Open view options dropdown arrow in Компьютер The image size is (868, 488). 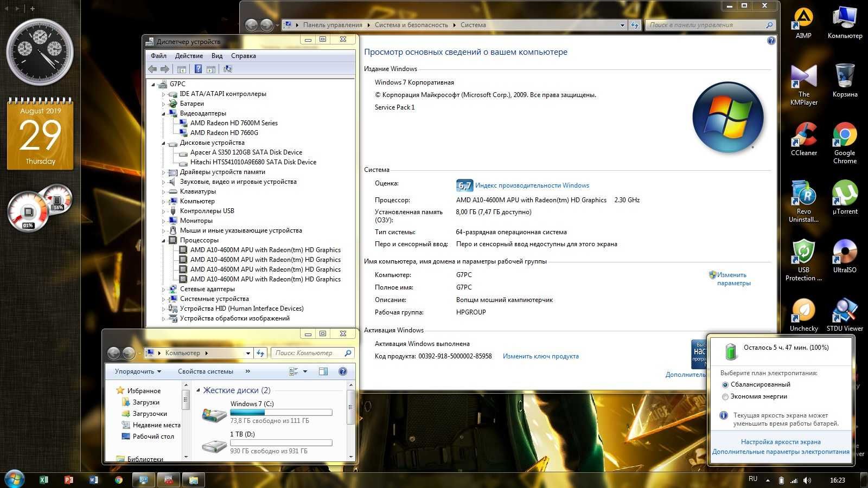click(x=305, y=371)
